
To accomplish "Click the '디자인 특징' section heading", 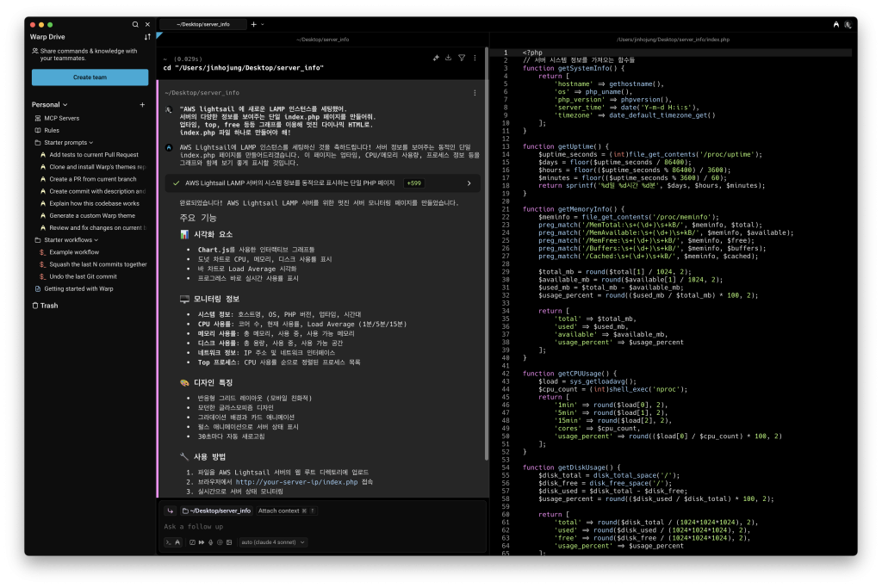I will pos(214,383).
